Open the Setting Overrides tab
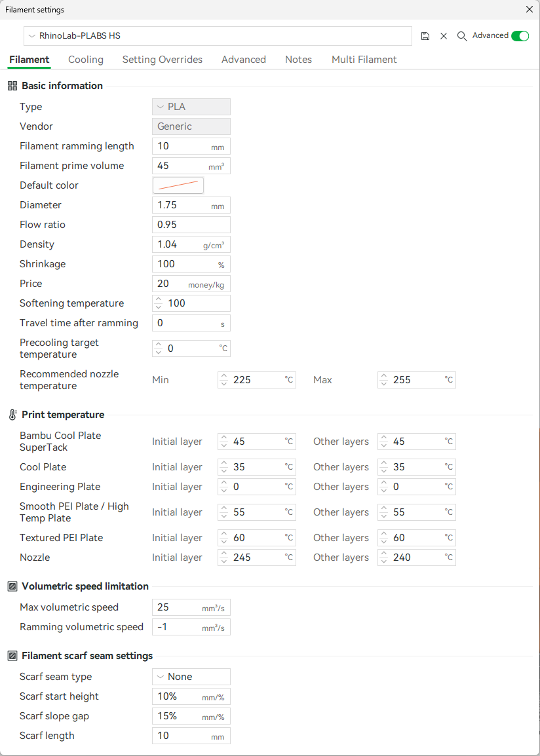The height and width of the screenshot is (756, 540). [x=162, y=59]
